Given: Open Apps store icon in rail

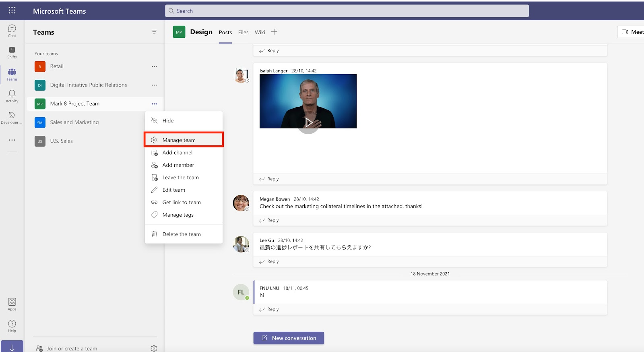Looking at the screenshot, I should coord(12,304).
